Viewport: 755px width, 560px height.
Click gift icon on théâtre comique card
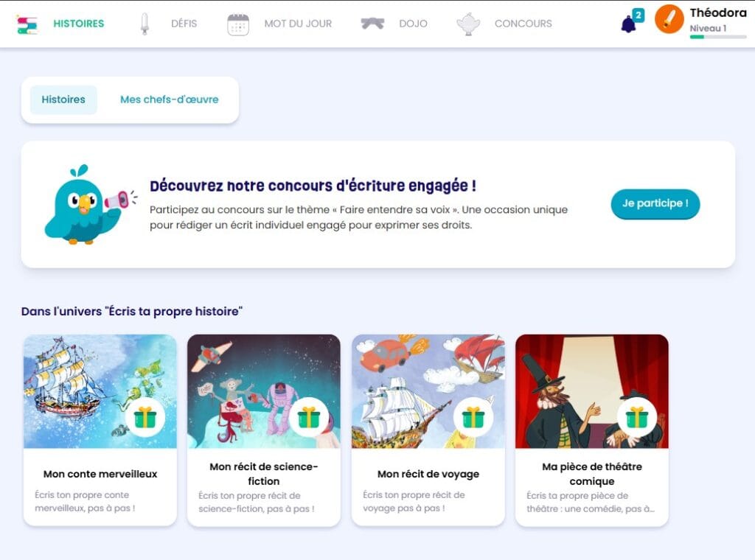tap(636, 418)
